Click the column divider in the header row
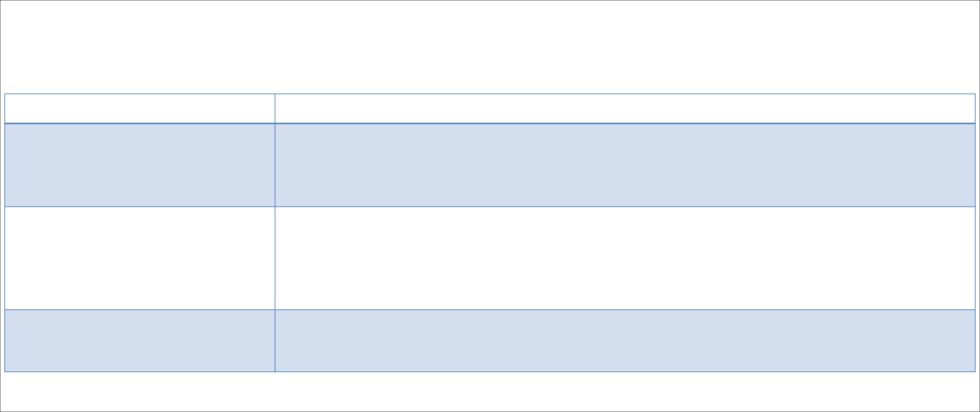Image resolution: width=980 pixels, height=412 pixels. 275,108
